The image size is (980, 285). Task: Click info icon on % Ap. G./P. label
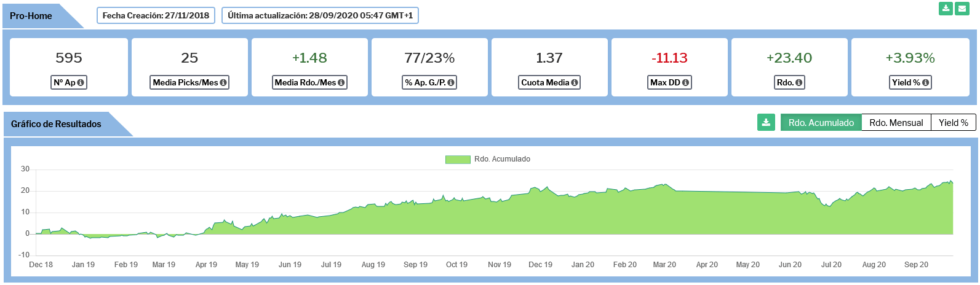[451, 82]
